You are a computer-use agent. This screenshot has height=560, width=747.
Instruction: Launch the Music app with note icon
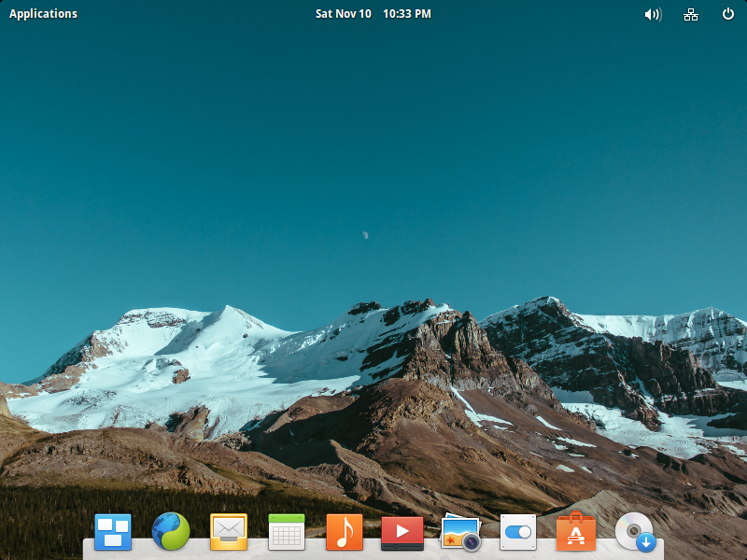click(345, 532)
